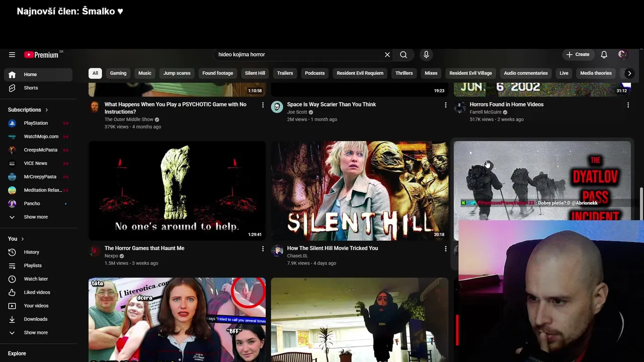Expand the Subscriptions section header

click(28, 110)
